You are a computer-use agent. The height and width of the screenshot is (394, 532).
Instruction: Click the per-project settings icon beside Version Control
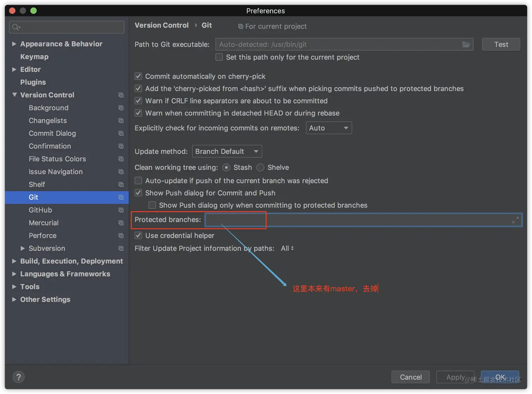tap(121, 95)
